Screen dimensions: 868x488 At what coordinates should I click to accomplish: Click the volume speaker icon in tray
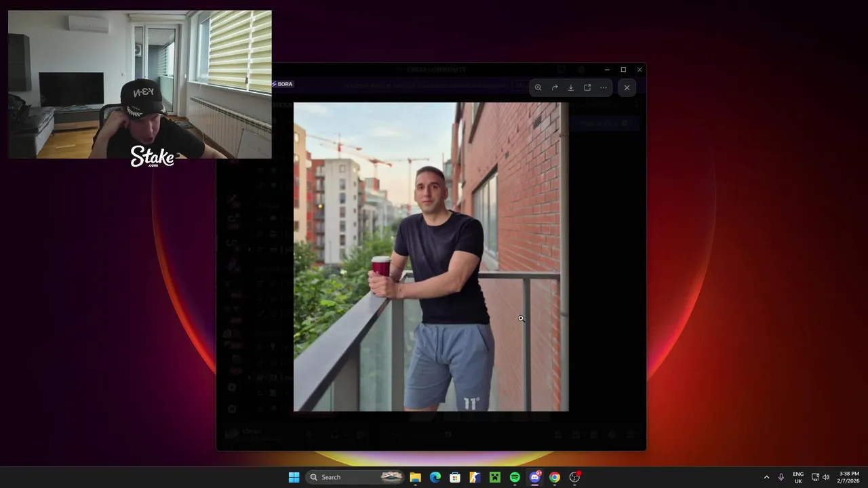pos(826,477)
